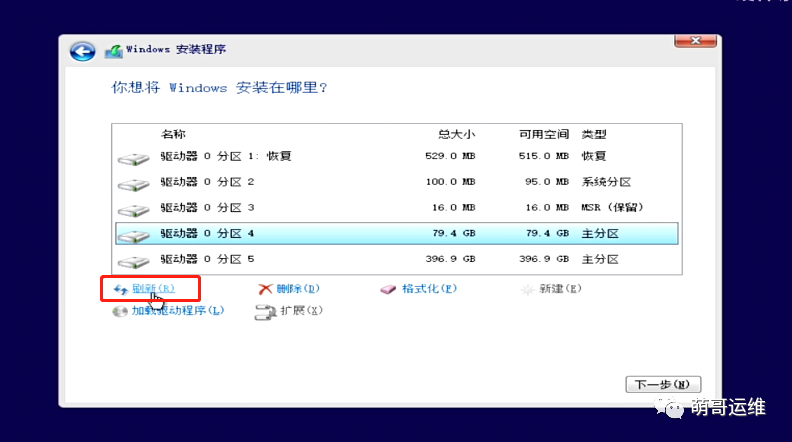Viewport: 792px width, 442px height.
Task: Select 驱动器 0 分区 3 row
Action: click(x=397, y=208)
